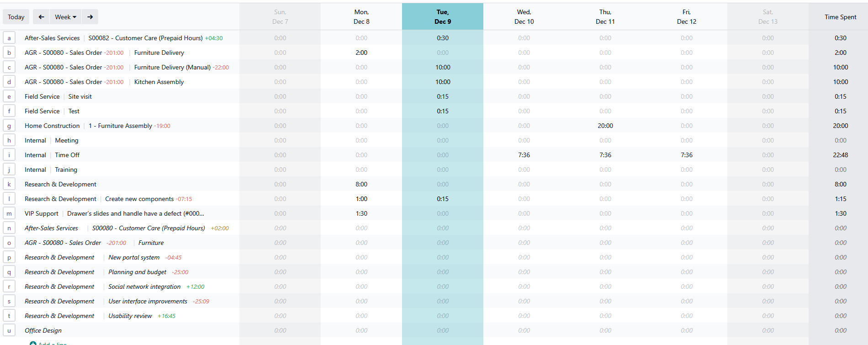This screenshot has width=868, height=345.
Task: Start timer 'k' for Research & Development
Action: pos(9,184)
